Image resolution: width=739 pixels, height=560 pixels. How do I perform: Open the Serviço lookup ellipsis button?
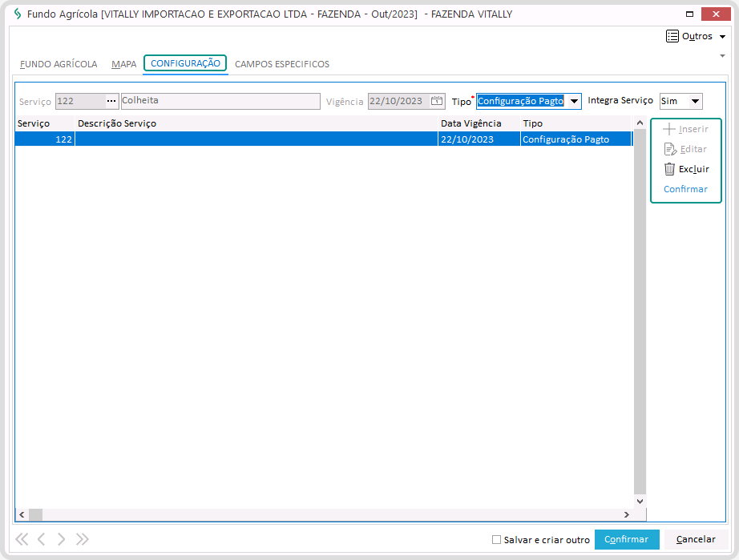(111, 101)
